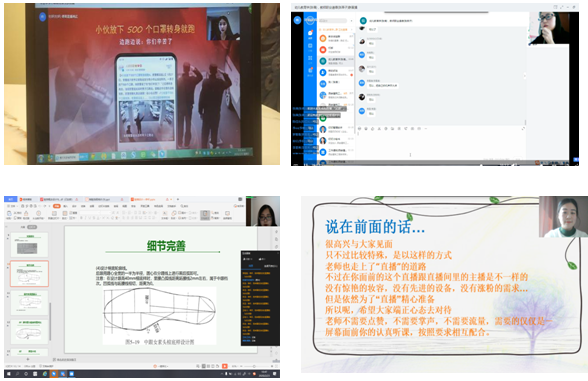This screenshot has width=588, height=381.
Task: Open the plus dropdown beside DingTalk search box
Action: tap(351, 21)
